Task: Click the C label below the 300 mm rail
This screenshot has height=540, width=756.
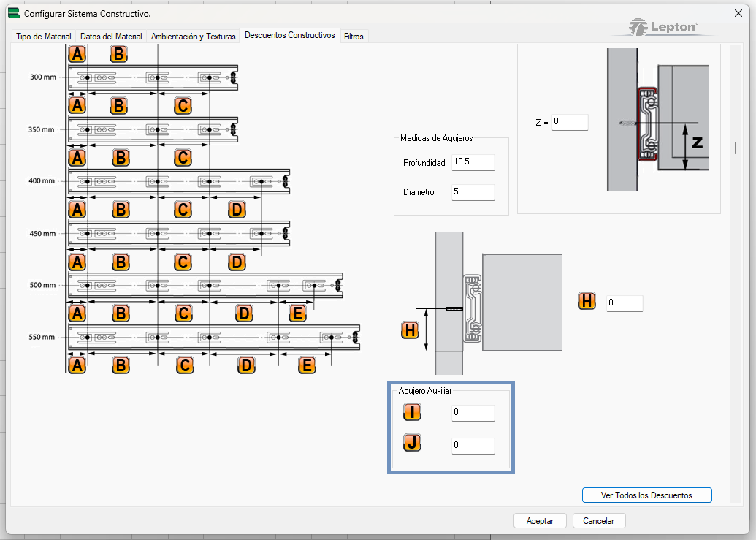Action: (x=183, y=106)
